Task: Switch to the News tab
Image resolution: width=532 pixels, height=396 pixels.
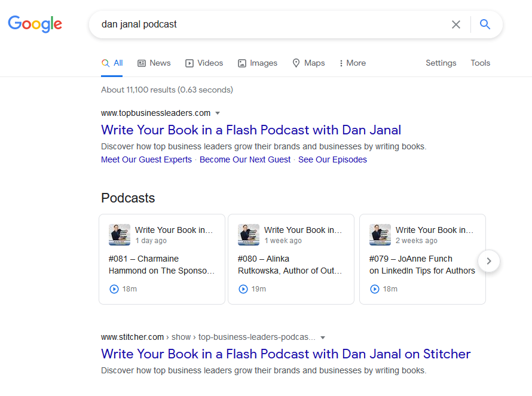Action: coord(154,63)
